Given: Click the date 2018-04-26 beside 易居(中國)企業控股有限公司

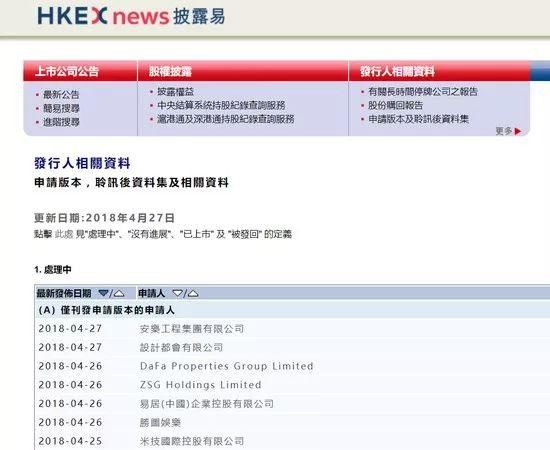Looking at the screenshot, I should pyautogui.click(x=70, y=404).
